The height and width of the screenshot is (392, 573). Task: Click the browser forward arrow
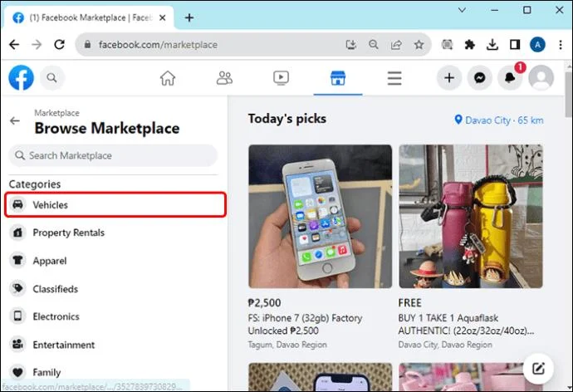click(x=37, y=45)
